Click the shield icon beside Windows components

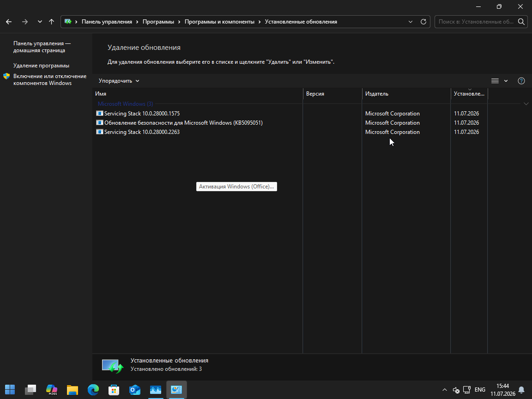(6, 76)
